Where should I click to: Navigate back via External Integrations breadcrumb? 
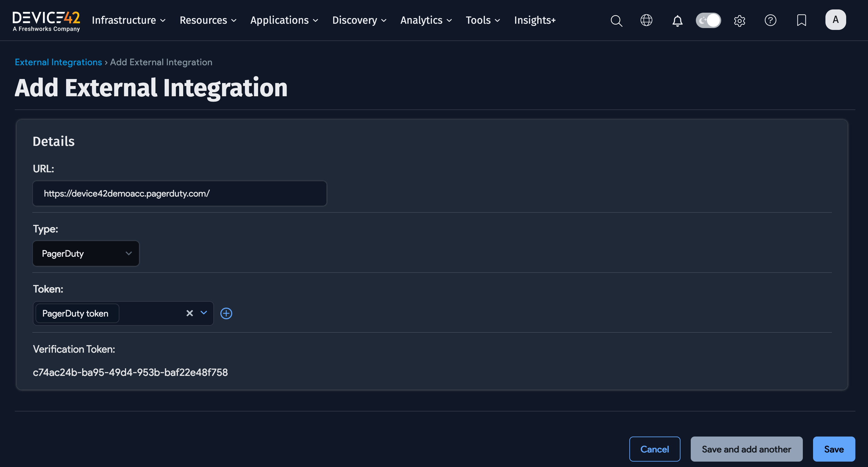pos(58,62)
